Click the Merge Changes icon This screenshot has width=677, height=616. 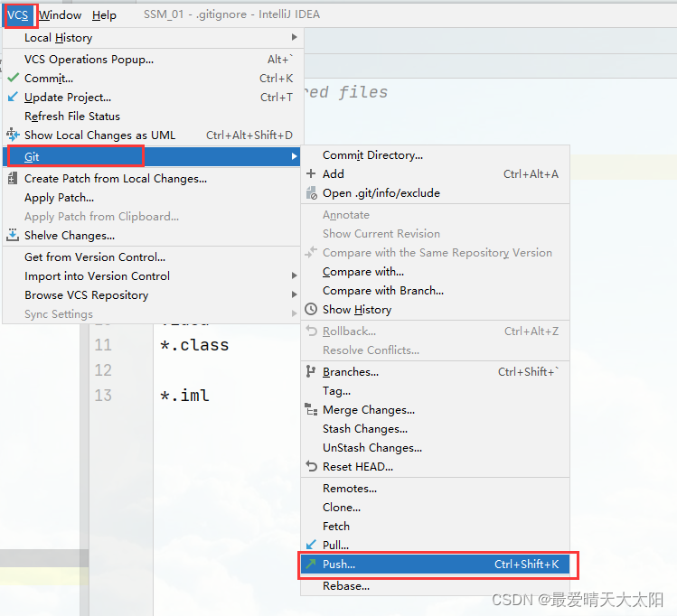pos(311,409)
